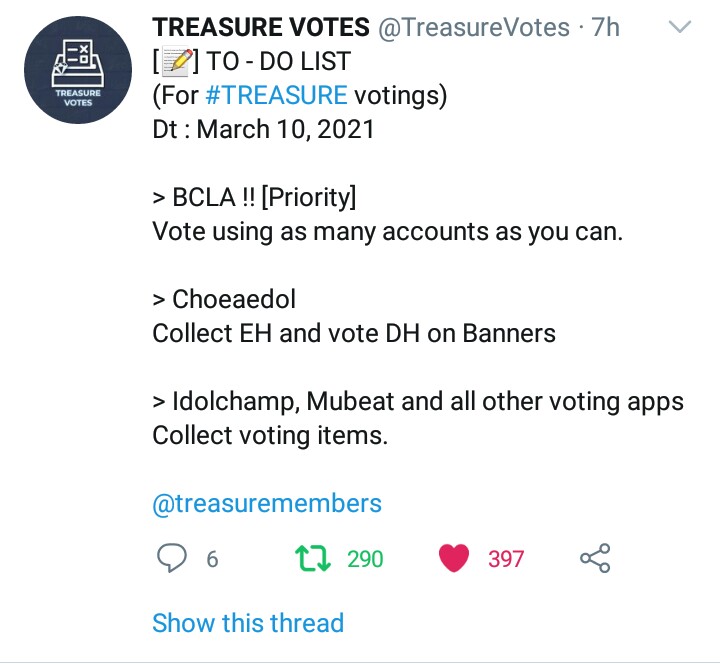Click the like count 397
Viewport: 720px width, 664px height.
506,559
